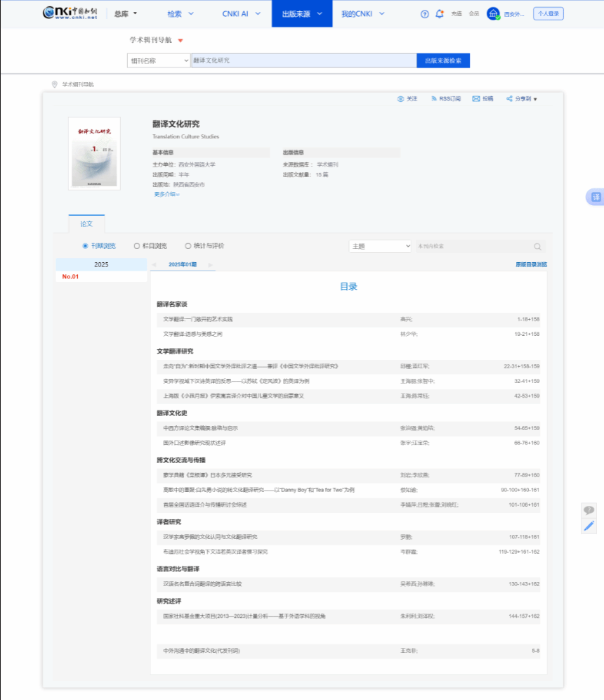This screenshot has height=700, width=604.
Task: Open article 汉语名名复合词翻译的跨语言比较
Action: (x=202, y=584)
